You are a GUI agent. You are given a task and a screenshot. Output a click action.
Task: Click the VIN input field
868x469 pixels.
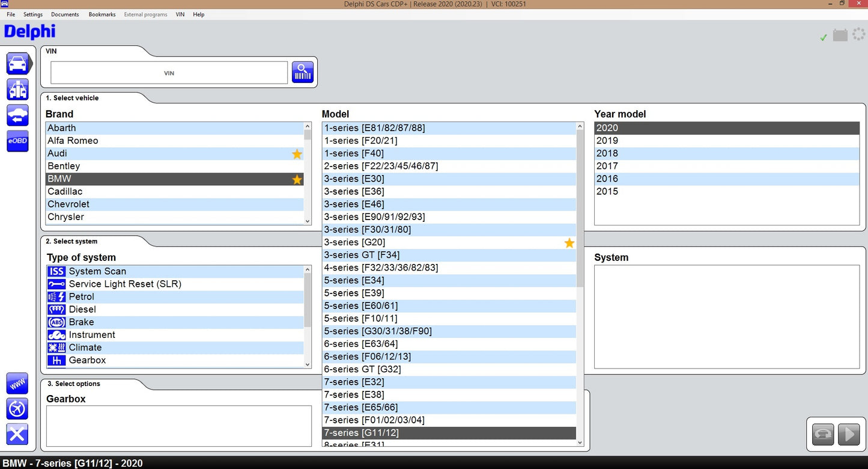point(169,73)
